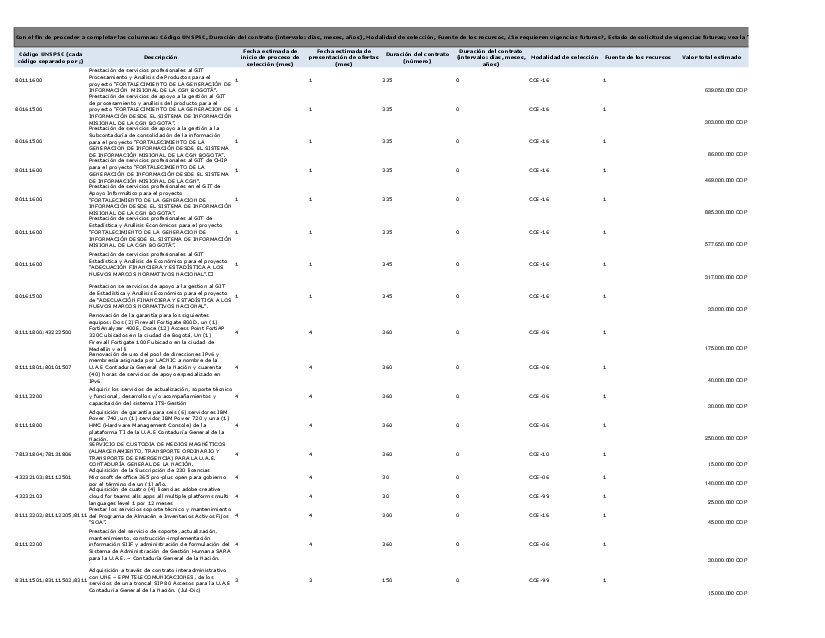This screenshot has height=638, width=825.
Task: Click the contract duration value "300"
Action: click(387, 515)
